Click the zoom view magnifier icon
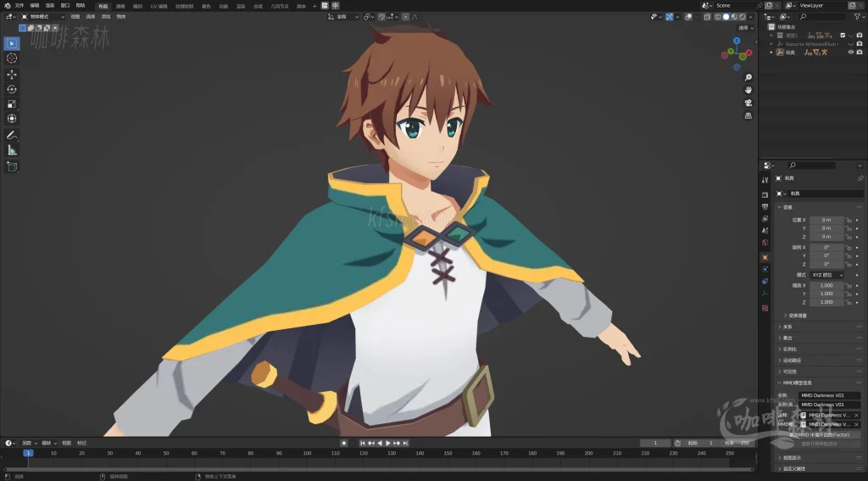 point(748,77)
